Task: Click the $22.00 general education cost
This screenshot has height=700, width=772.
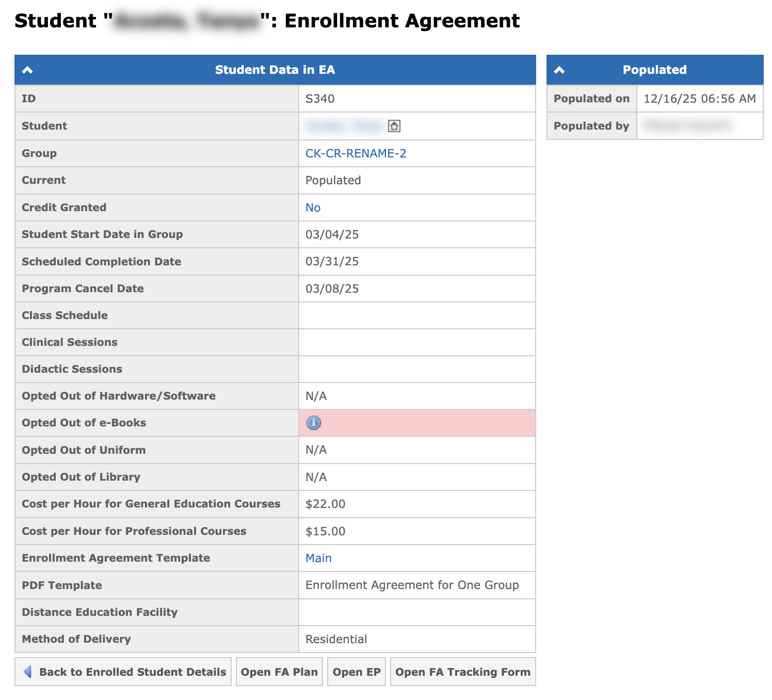Action: click(325, 504)
